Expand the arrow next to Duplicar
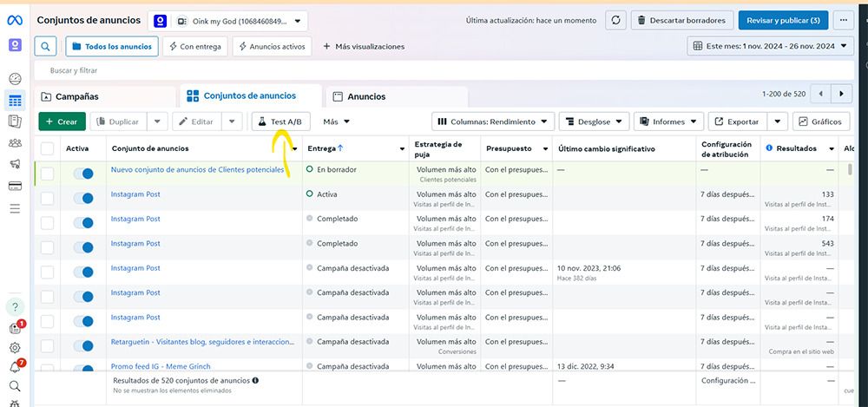The width and height of the screenshot is (868, 407). tap(157, 121)
